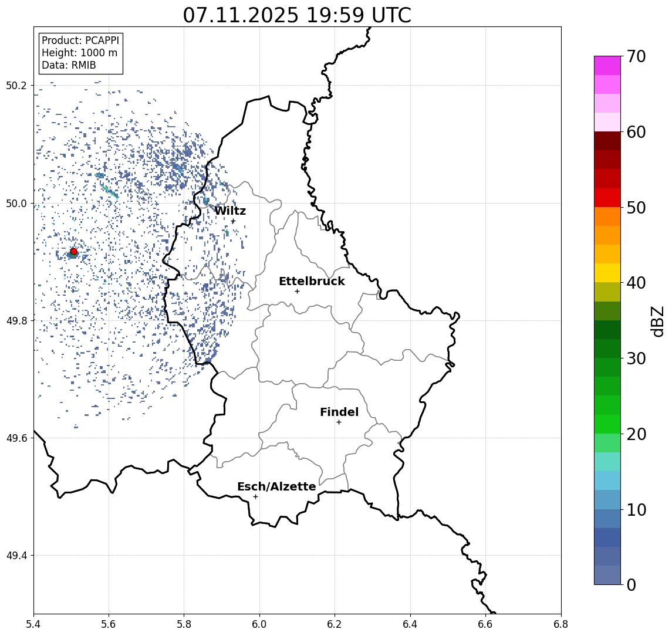Image resolution: width=672 pixels, height=636 pixels.
Task: Click the bright green swatch just above 20 dBZ
Action: click(607, 424)
